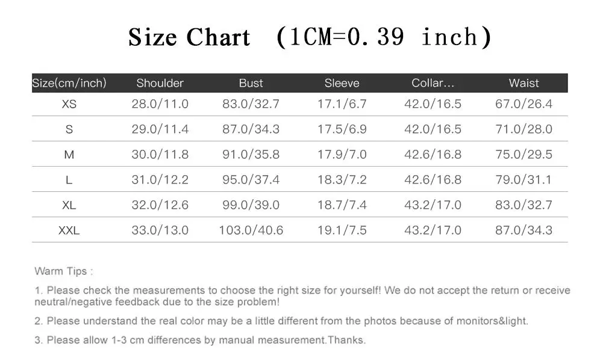The width and height of the screenshot is (603, 364).
Task: Click the XL shoulder value 32.0/12.6
Action: coord(160,205)
